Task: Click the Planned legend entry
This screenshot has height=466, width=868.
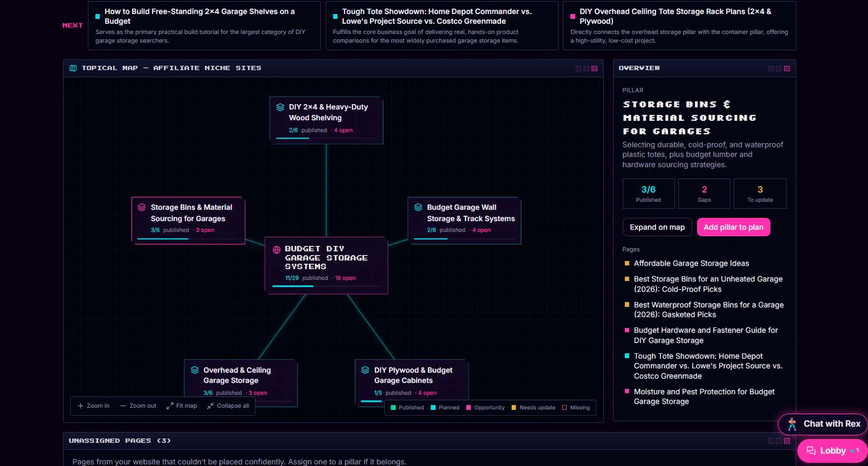Action: 445,408
